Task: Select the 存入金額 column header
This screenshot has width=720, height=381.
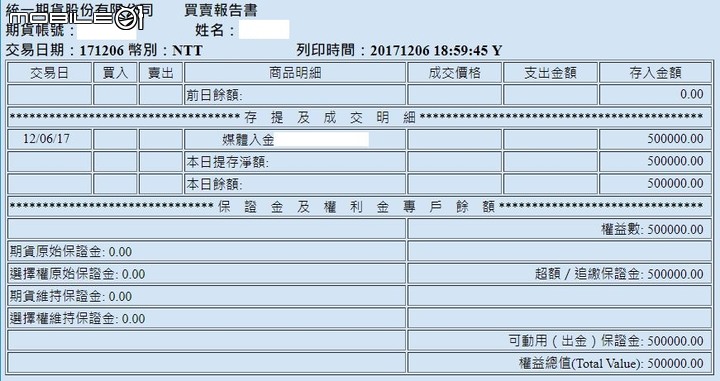Action: [655, 73]
